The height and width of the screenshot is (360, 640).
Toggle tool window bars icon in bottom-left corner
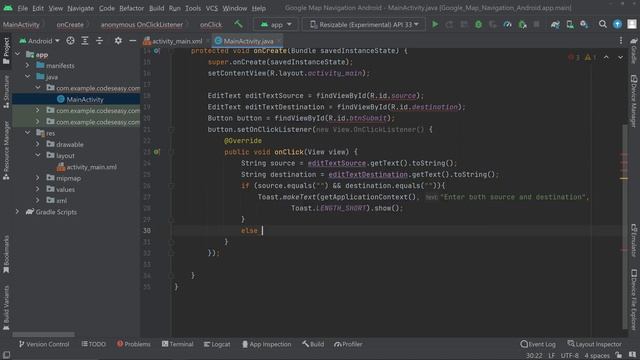coord(6,355)
